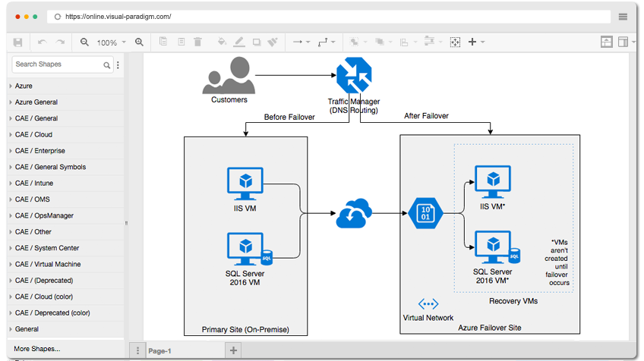Click the Undo arrow icon
Screen dimensions: 644x361
pyautogui.click(x=42, y=42)
